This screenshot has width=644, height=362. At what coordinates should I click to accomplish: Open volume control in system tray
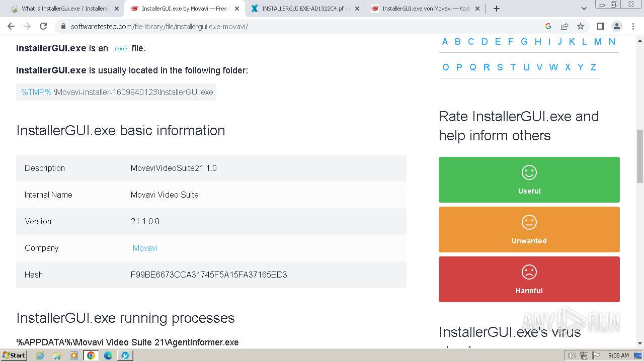pos(572,355)
